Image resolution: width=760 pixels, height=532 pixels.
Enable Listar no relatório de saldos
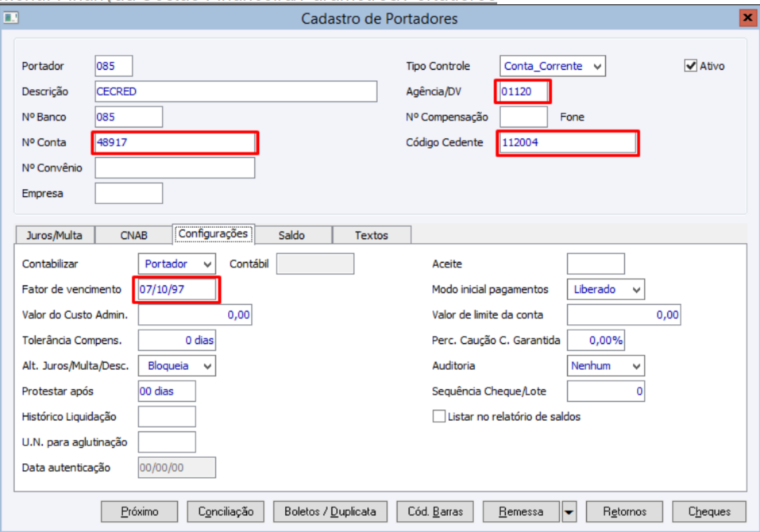(x=439, y=417)
